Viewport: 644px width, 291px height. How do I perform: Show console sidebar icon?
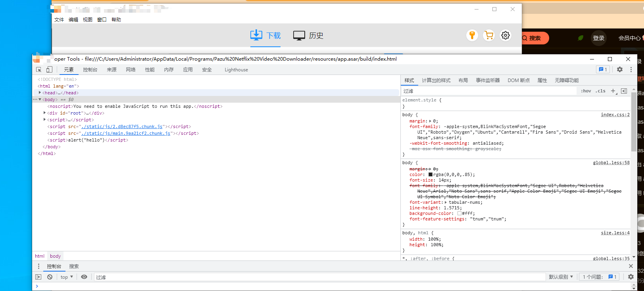click(x=38, y=277)
